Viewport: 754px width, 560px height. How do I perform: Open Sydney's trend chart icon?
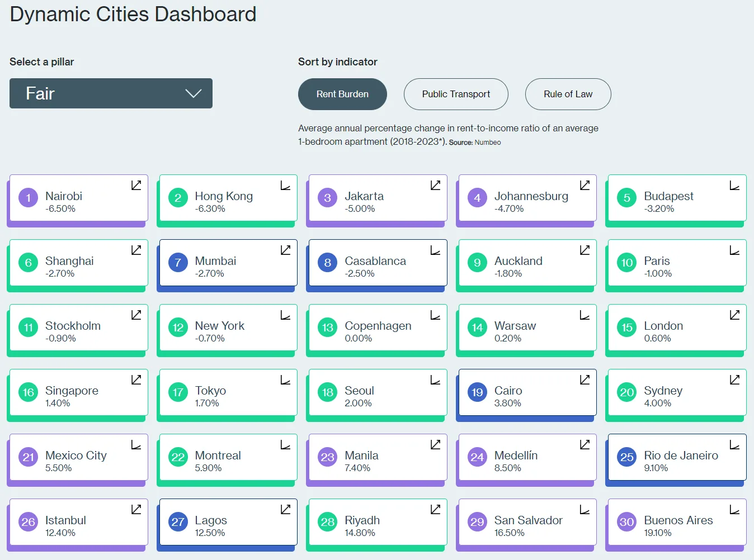734,379
